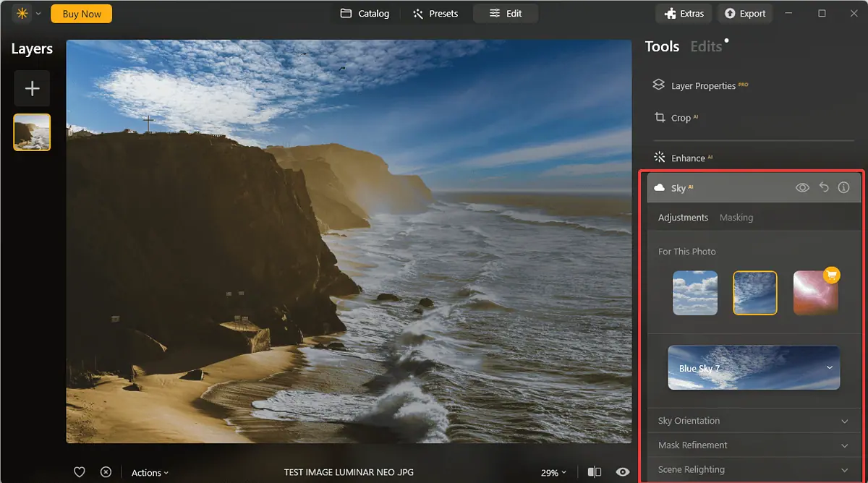Screen dimensions: 868x483
Task: Open Layer Properties tool
Action: [x=702, y=85]
